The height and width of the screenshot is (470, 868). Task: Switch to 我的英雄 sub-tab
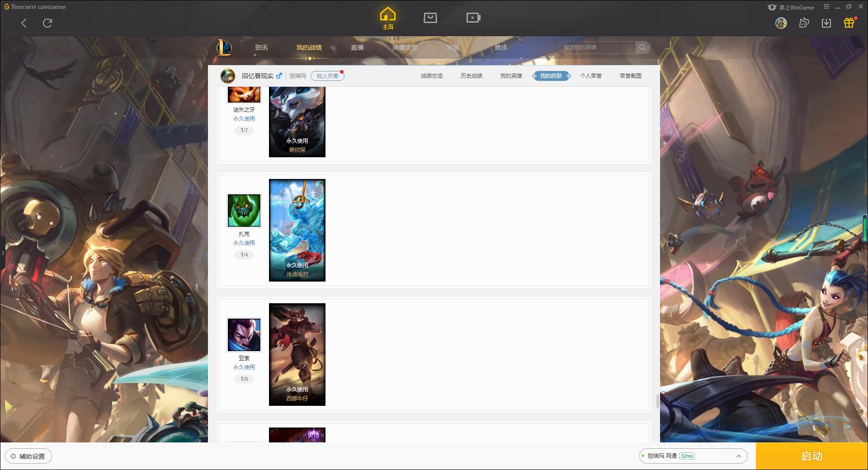[511, 76]
